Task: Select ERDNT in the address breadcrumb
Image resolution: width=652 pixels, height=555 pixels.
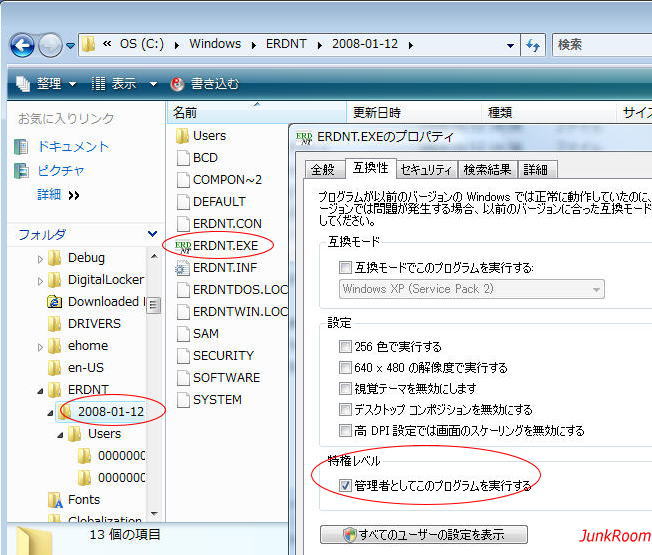Action: (x=286, y=44)
